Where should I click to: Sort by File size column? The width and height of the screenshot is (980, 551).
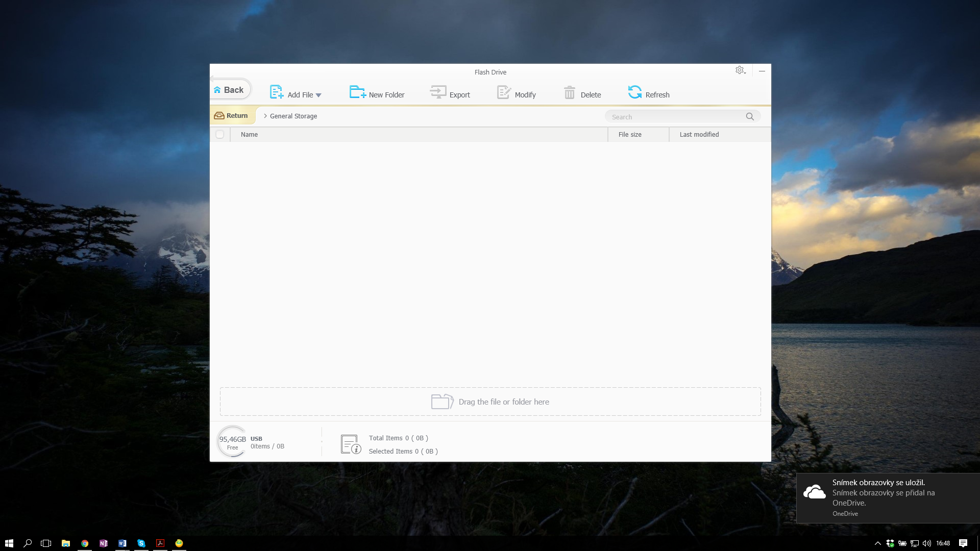tap(629, 135)
